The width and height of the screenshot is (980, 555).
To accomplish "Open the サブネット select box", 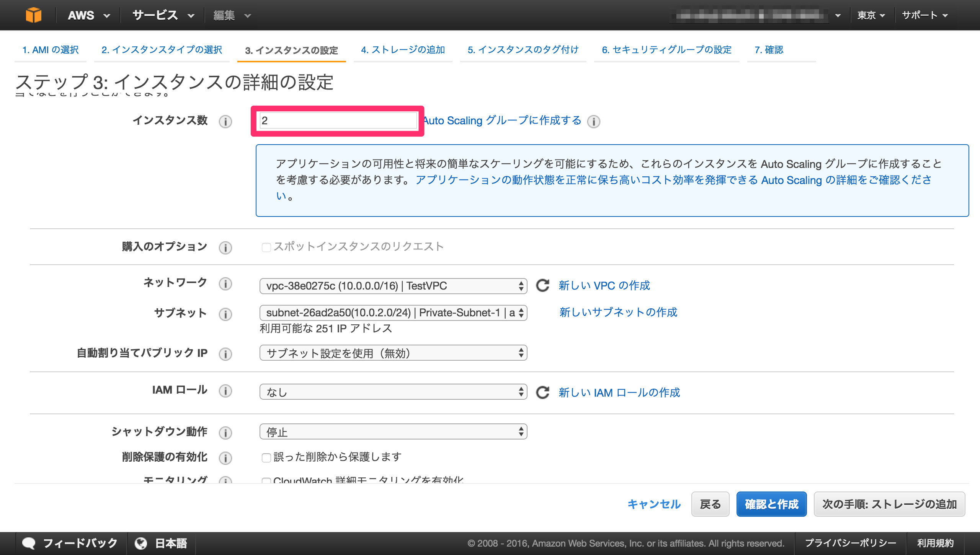I will [x=393, y=312].
